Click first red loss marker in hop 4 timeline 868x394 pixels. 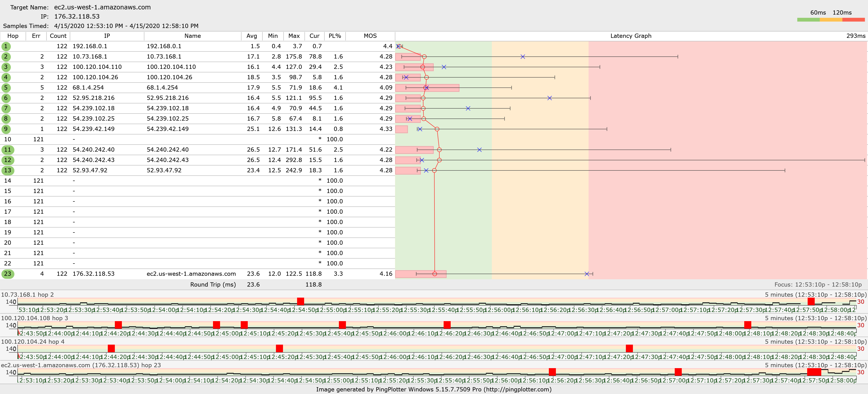click(111, 348)
